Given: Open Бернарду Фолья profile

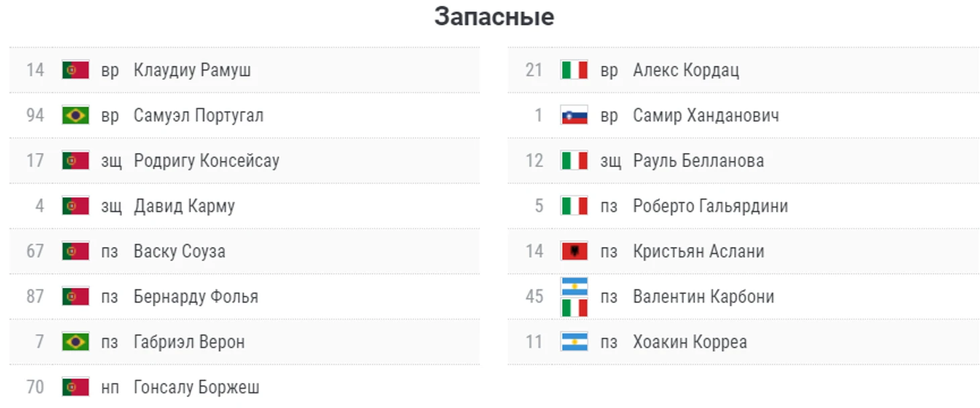Looking at the screenshot, I should tap(195, 297).
